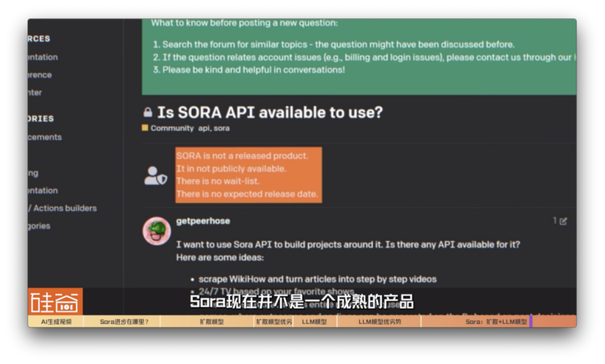Click the orange 硅谷101 logo
Image resolution: width=605 pixels, height=364 pixels.
[x=55, y=301]
